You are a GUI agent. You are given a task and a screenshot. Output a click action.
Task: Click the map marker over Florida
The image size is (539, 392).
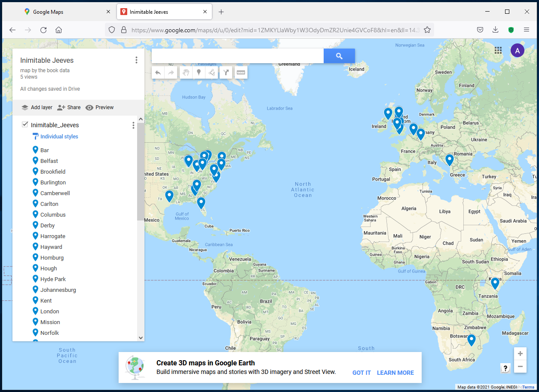[x=201, y=202]
